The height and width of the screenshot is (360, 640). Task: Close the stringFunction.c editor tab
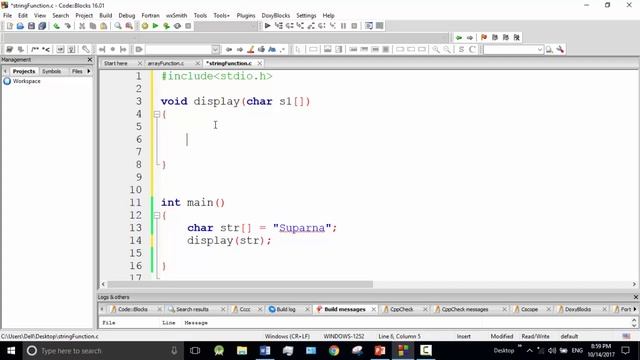[259, 63]
